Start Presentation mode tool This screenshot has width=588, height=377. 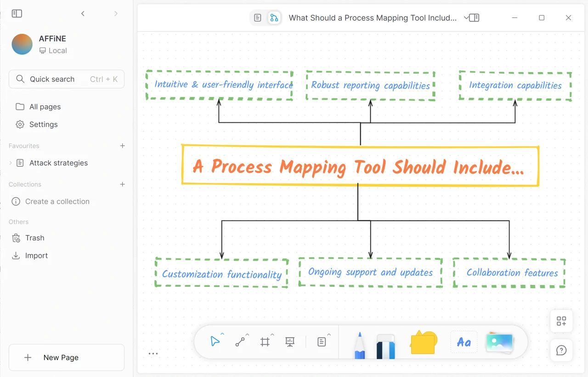290,342
